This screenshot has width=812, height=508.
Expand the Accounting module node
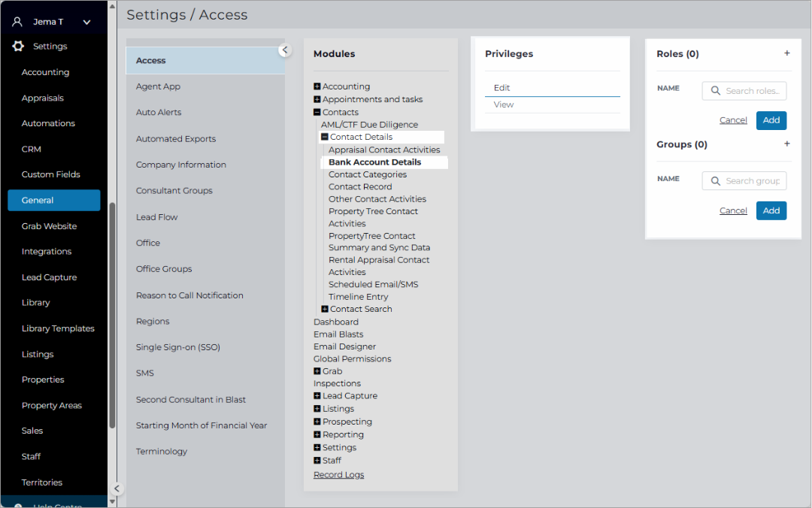point(317,86)
